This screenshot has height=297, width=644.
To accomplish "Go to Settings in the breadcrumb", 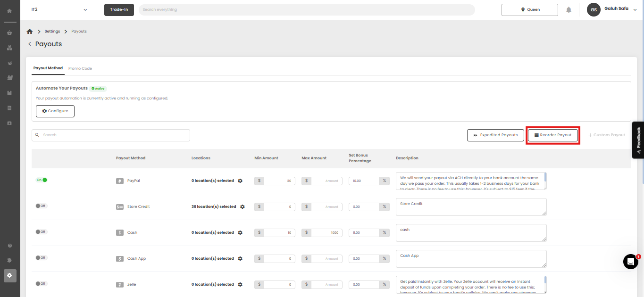I will coord(52,31).
